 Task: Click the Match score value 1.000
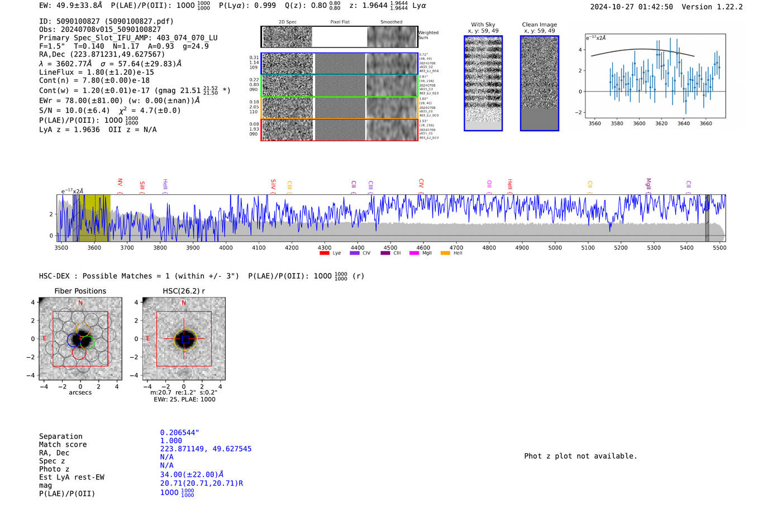click(171, 440)
